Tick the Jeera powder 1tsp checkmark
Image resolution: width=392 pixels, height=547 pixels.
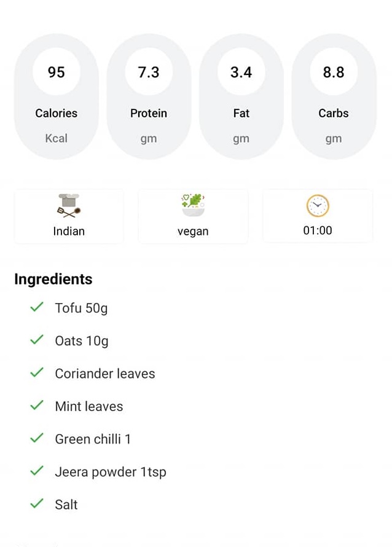pos(37,471)
